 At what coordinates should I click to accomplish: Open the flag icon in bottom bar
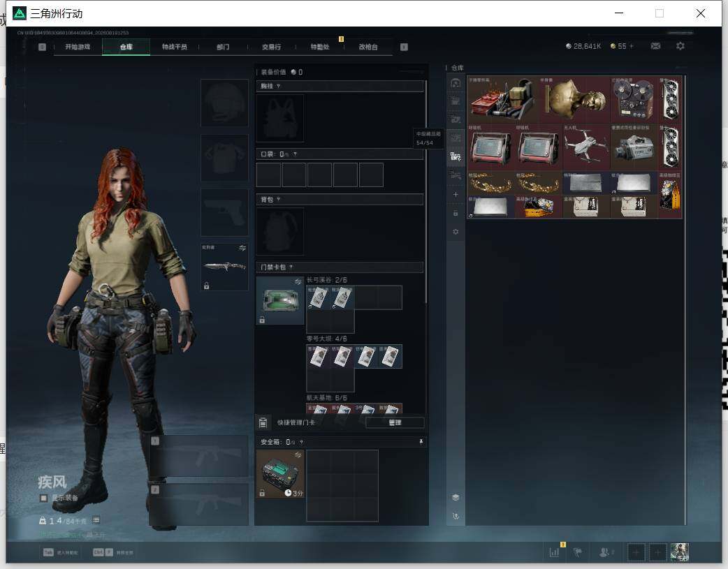point(578,552)
